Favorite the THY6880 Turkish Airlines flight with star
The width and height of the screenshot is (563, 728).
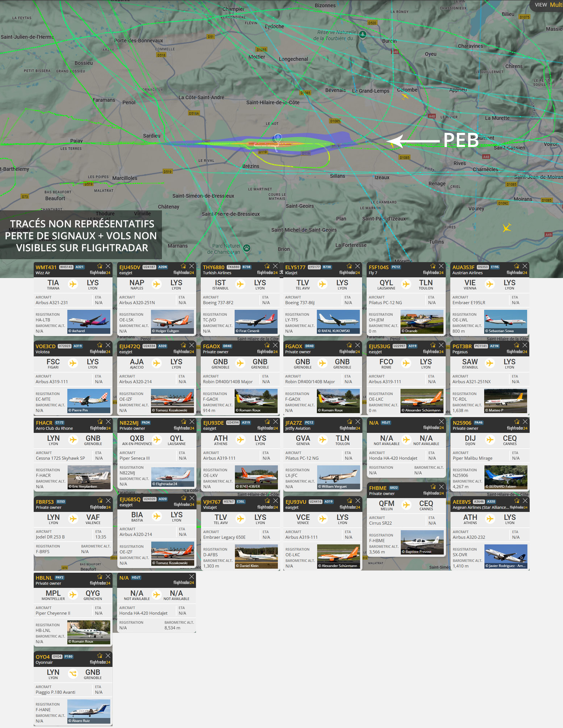click(x=267, y=266)
